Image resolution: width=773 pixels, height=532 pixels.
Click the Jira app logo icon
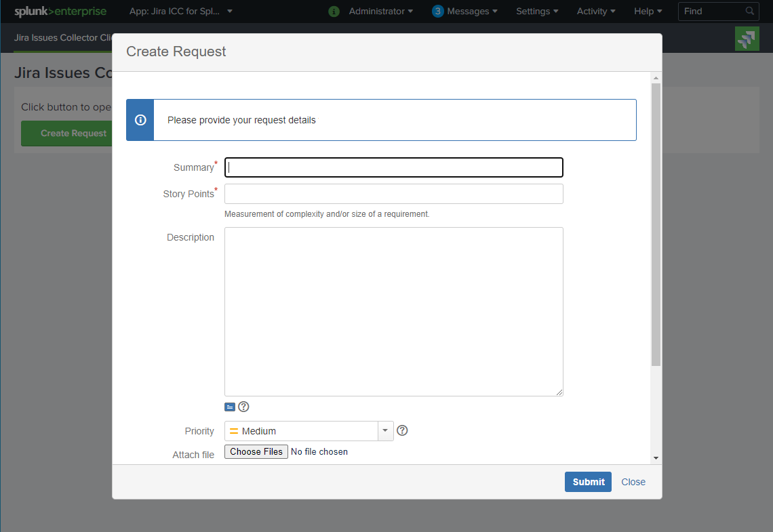point(747,39)
